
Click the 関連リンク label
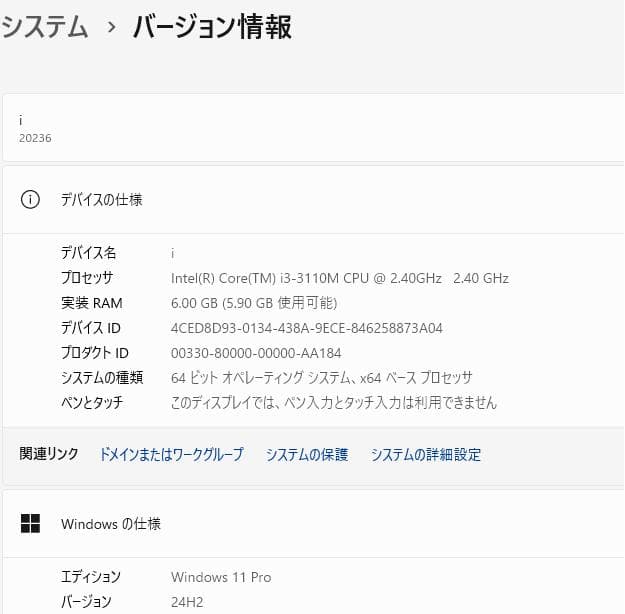[49, 454]
